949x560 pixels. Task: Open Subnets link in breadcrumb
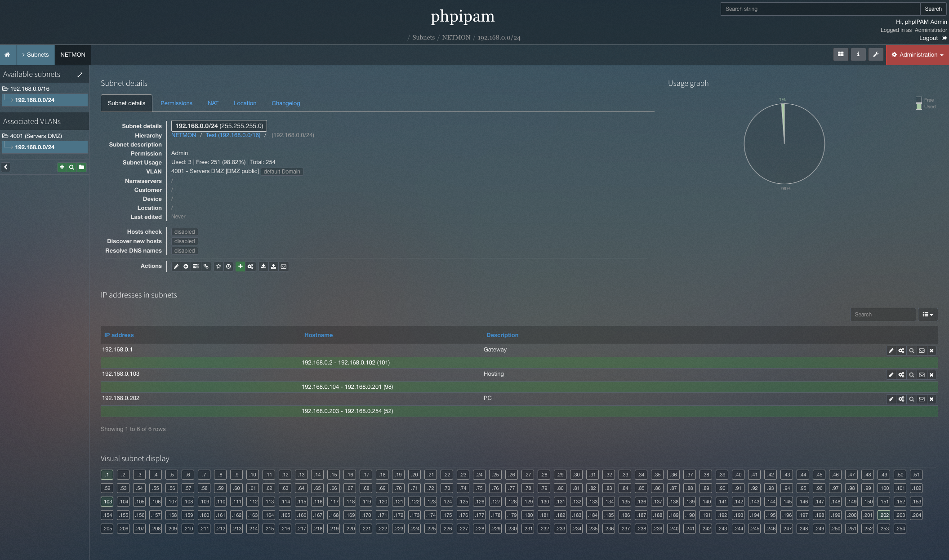coord(423,37)
